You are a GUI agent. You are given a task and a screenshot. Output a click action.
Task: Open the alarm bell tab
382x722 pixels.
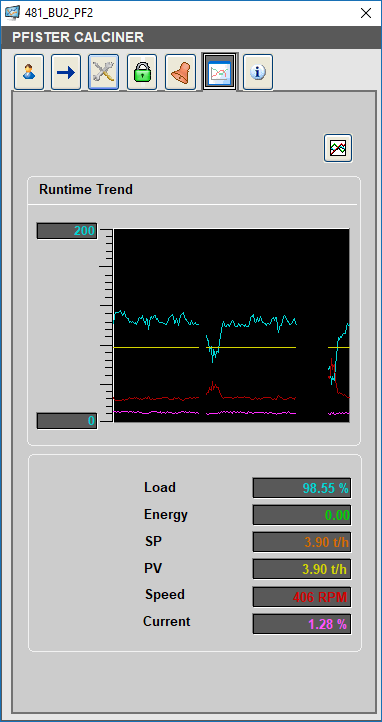tap(180, 72)
